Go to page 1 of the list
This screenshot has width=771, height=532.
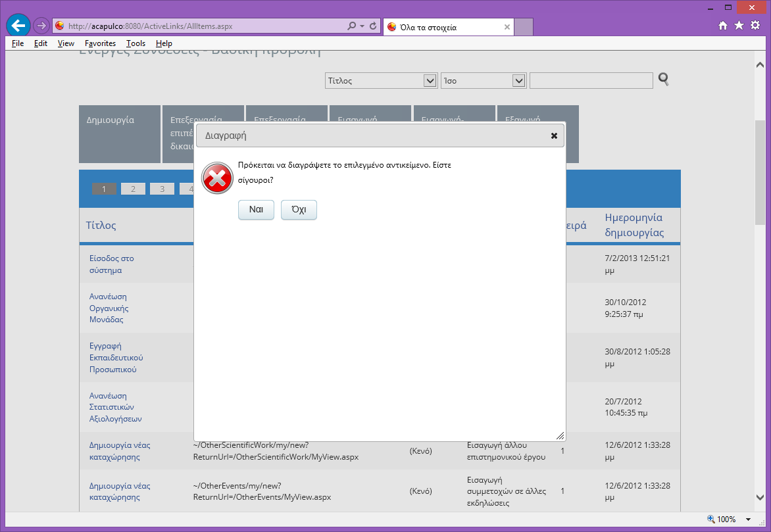[x=104, y=189]
